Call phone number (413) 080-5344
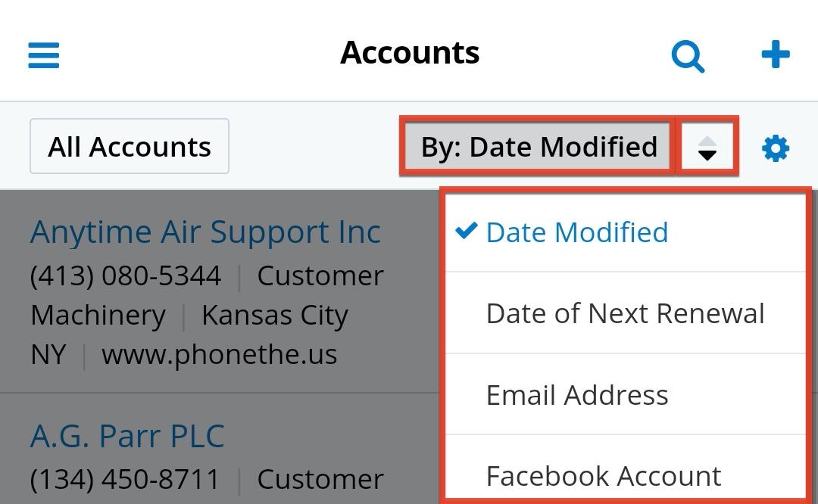The height and width of the screenshot is (504, 818). [126, 276]
